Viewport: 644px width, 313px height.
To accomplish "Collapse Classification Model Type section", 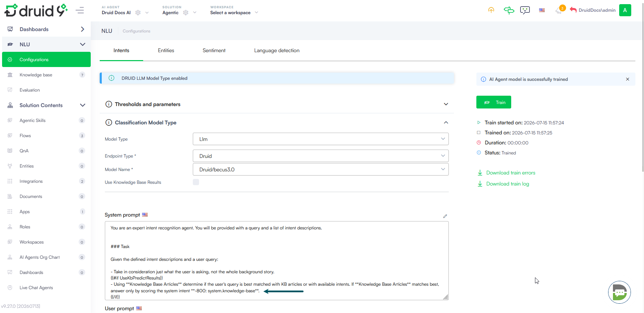I will [446, 122].
